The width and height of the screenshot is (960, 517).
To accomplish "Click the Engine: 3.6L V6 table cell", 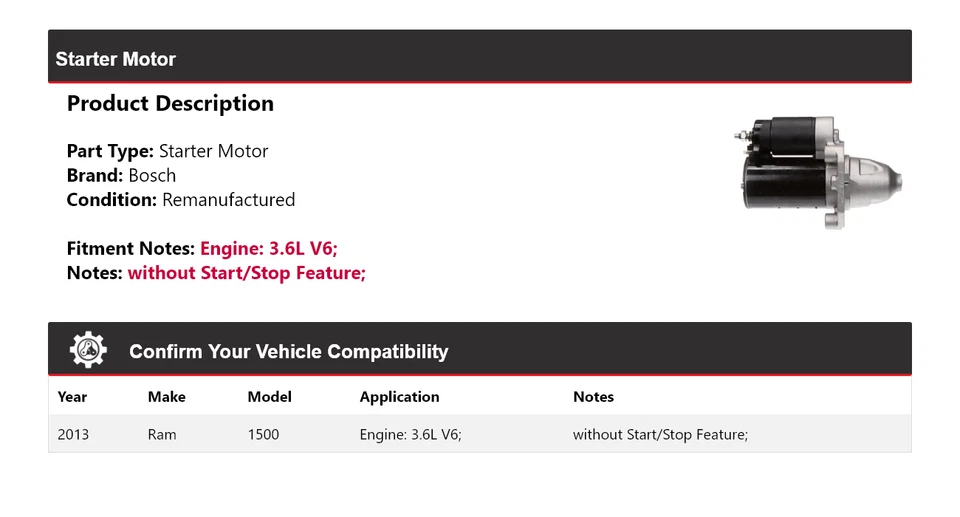I will pos(410,434).
